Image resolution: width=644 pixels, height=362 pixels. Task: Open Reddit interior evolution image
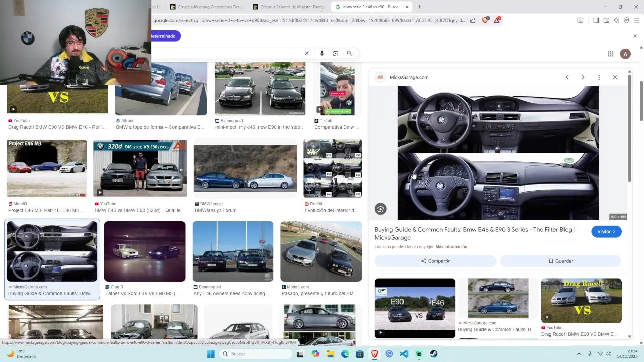tap(333, 168)
